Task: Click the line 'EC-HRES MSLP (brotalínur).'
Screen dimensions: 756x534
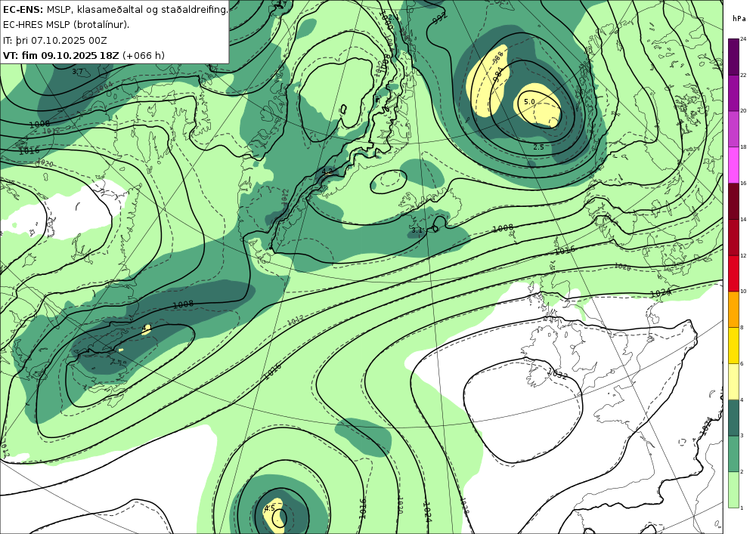Action: click(66, 25)
